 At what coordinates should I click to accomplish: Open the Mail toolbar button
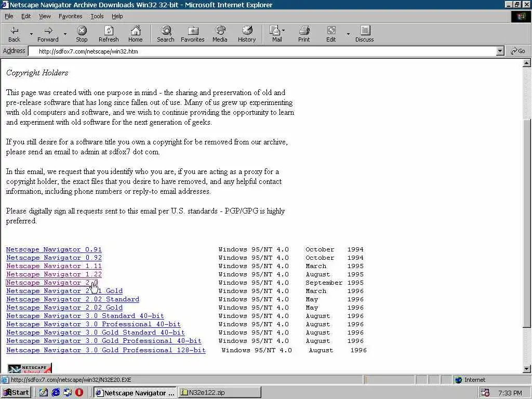(277, 34)
